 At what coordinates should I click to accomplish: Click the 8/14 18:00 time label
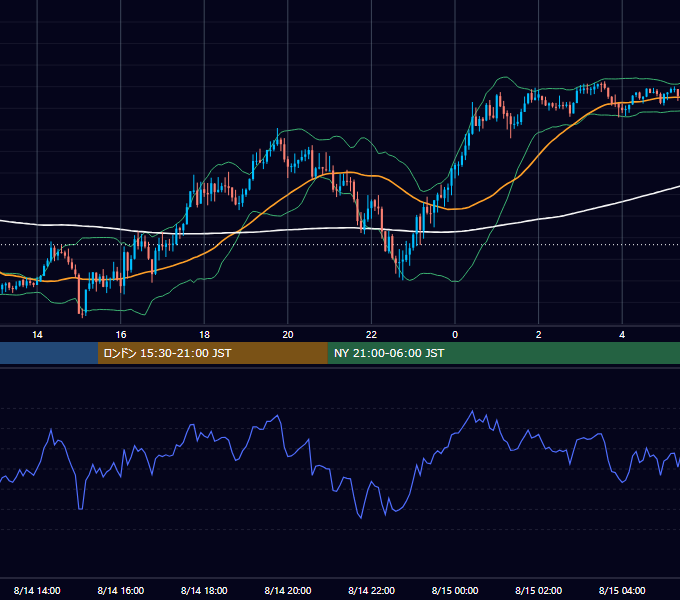coord(204,590)
